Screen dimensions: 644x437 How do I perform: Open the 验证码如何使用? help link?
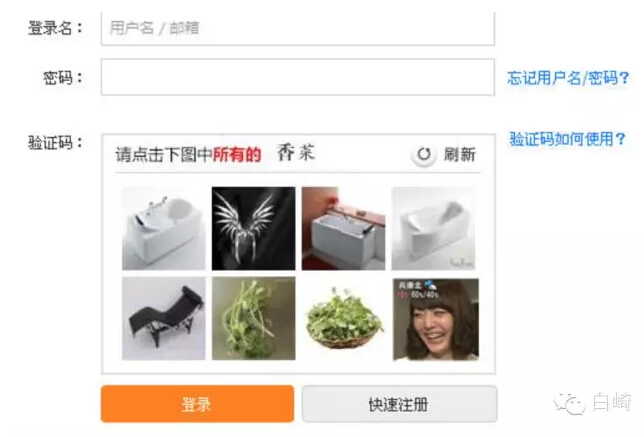[568, 139]
